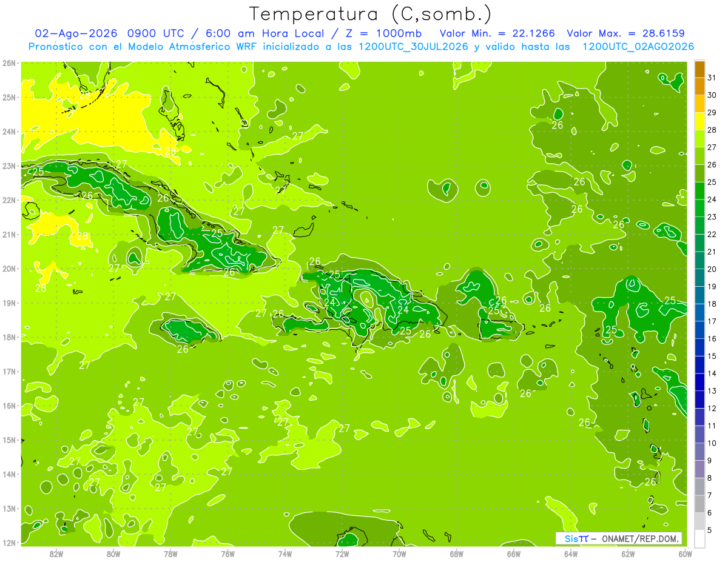Click the longitude label 74W

[285, 554]
